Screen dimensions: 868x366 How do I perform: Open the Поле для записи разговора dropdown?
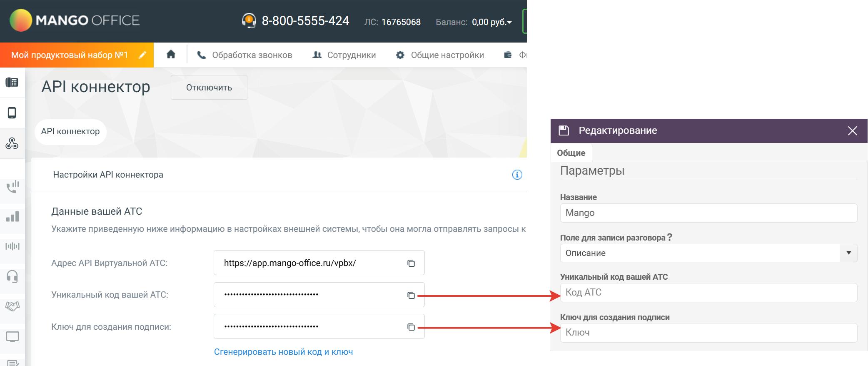coord(848,253)
